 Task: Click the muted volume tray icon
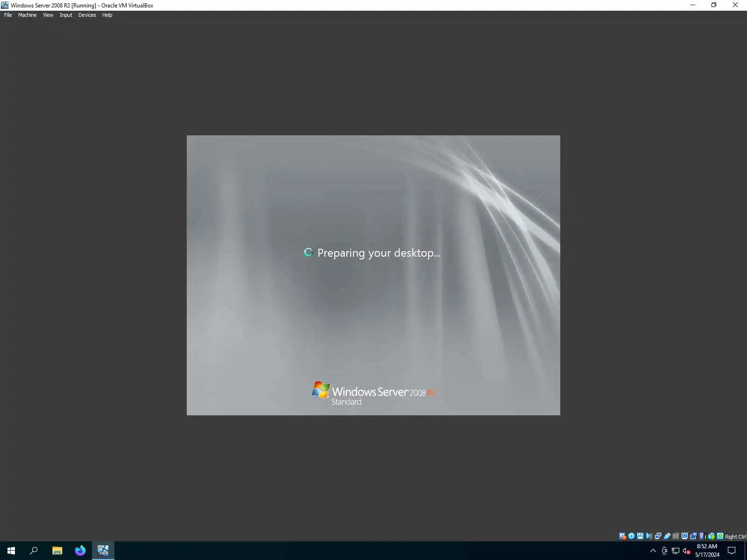coord(687,551)
